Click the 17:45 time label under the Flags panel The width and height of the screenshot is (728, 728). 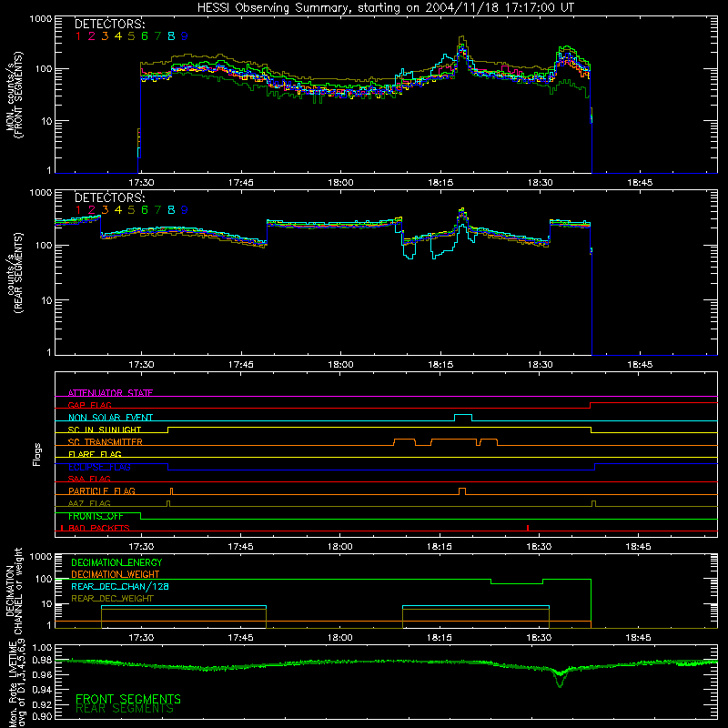pos(240,547)
